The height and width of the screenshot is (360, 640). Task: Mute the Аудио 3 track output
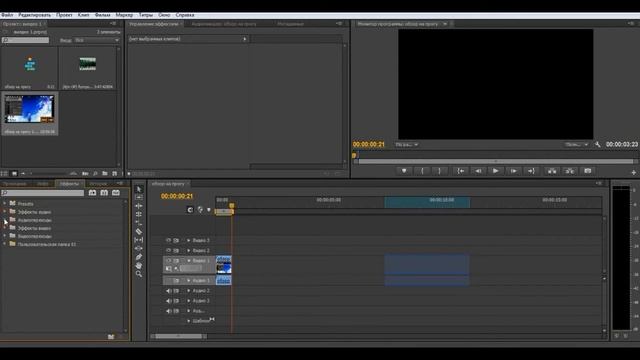[x=168, y=301]
